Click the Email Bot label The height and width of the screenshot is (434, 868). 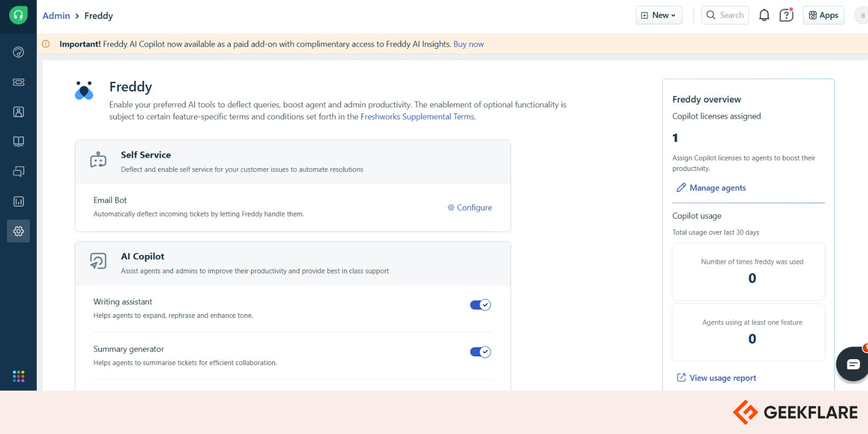[110, 200]
